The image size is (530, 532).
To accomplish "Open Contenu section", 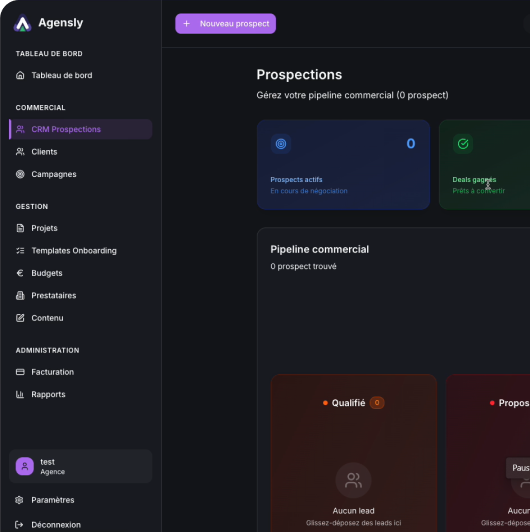I will point(80,318).
